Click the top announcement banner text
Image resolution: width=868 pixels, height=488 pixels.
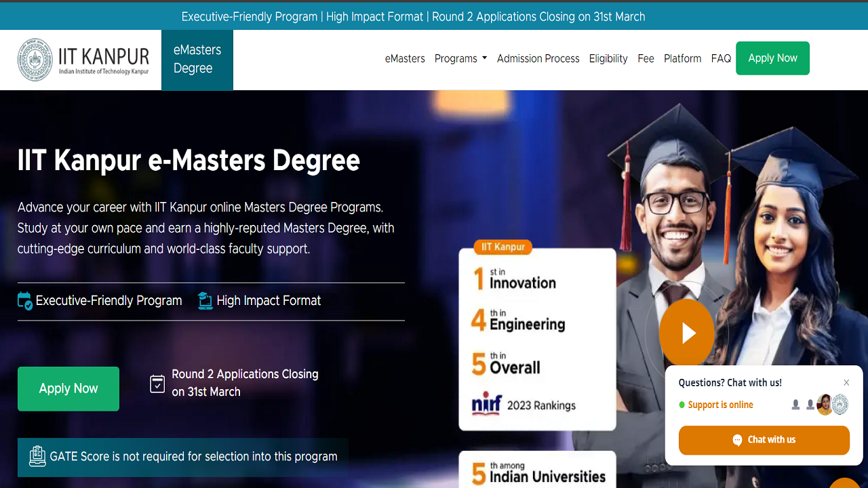pyautogui.click(x=414, y=16)
